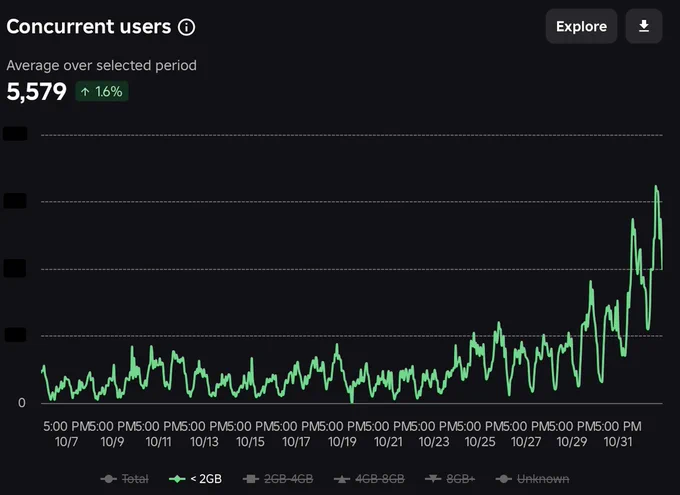Click the 1.6% increase badge

click(x=102, y=92)
